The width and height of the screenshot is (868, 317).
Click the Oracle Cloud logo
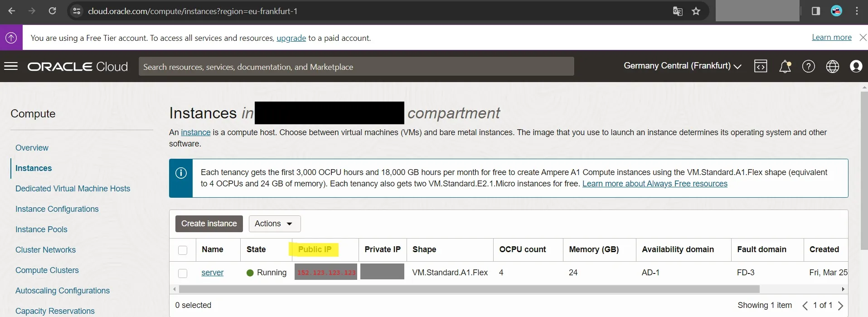tap(78, 67)
